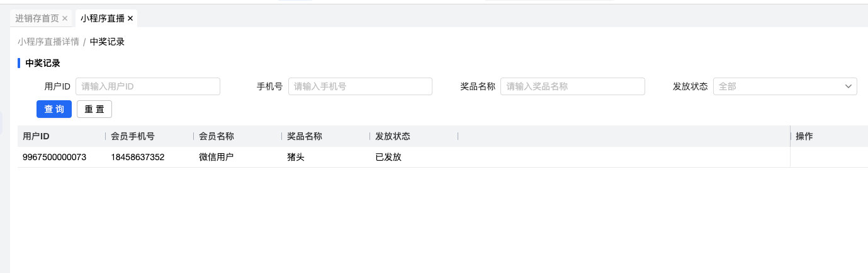This screenshot has height=273, width=868.
Task: Reset filters with the 重置 button
Action: point(94,109)
